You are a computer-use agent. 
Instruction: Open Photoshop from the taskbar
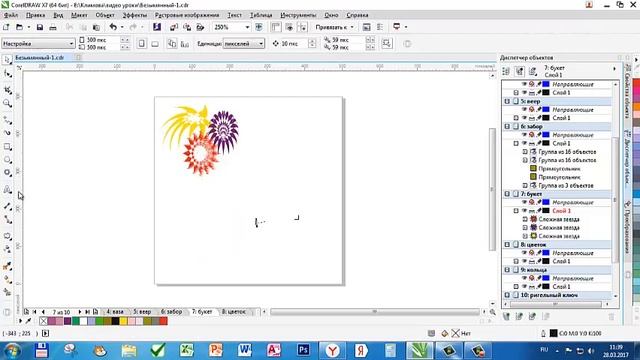coord(303,350)
